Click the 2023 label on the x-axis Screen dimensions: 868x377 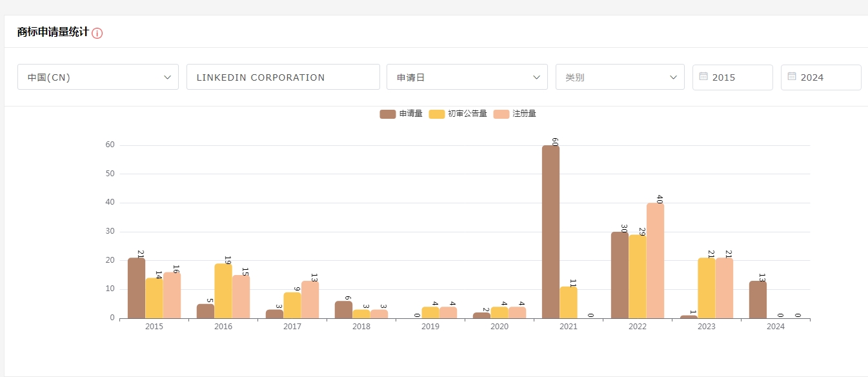click(x=707, y=327)
